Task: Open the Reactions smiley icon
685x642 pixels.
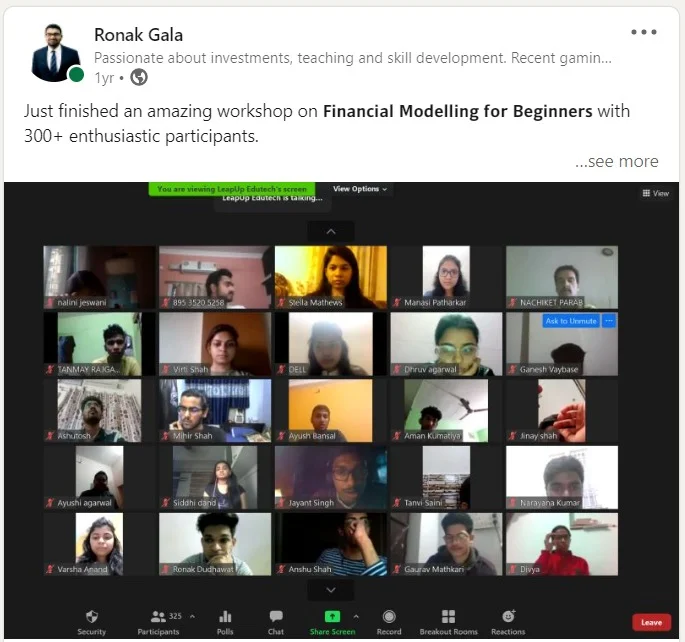Action: pyautogui.click(x=508, y=616)
